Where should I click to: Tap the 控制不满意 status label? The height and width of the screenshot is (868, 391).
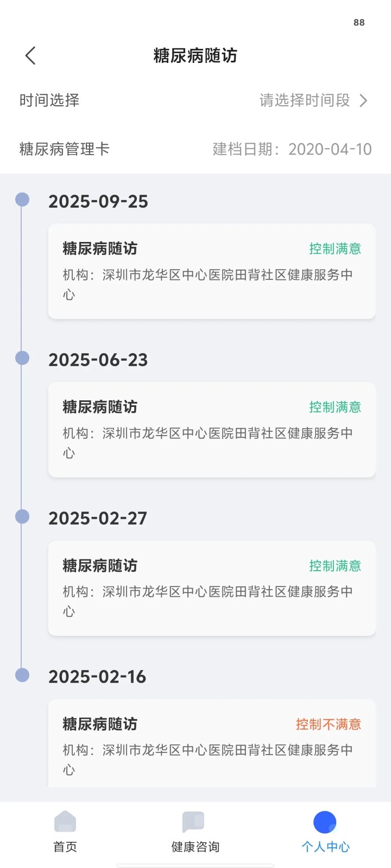coord(329,724)
